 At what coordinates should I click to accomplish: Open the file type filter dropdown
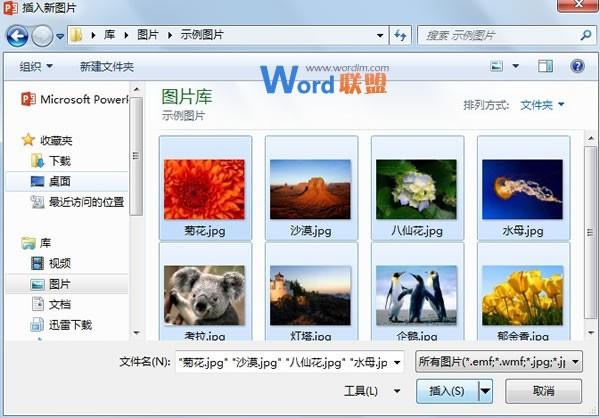click(x=498, y=361)
